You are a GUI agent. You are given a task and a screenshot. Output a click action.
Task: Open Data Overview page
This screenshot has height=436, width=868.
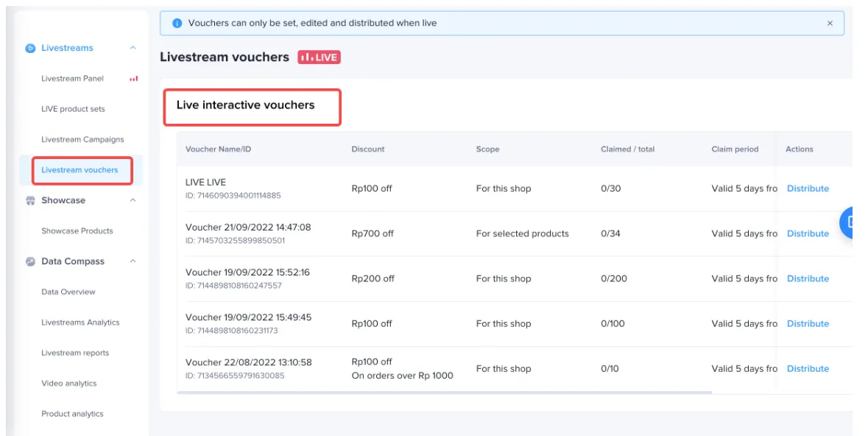tap(68, 292)
